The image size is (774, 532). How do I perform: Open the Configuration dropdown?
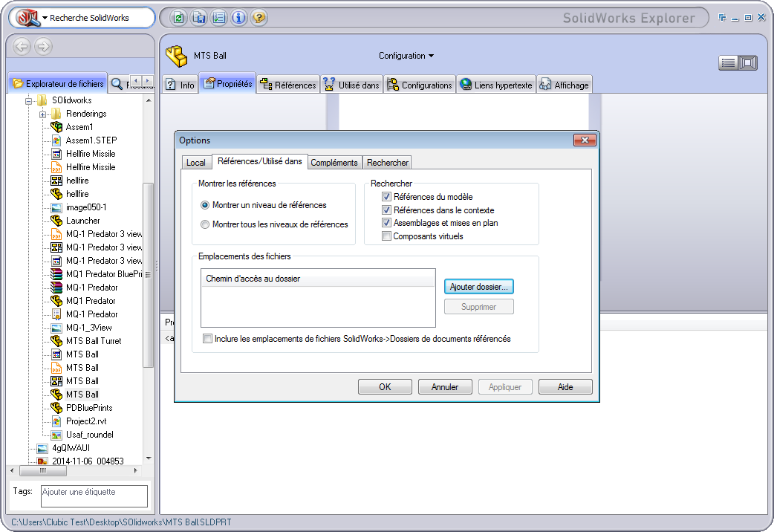[x=406, y=56]
